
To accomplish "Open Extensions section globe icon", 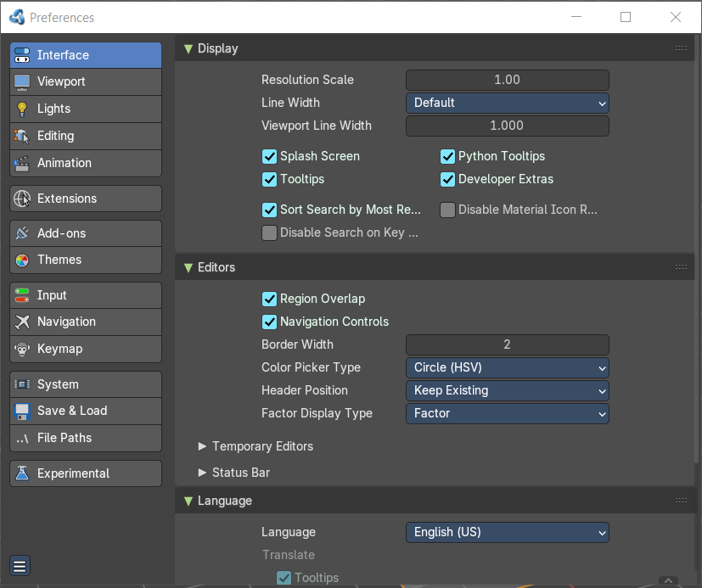I will (x=22, y=199).
